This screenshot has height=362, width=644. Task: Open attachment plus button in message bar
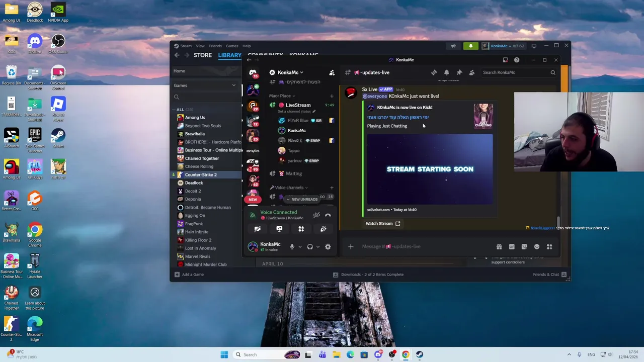(x=351, y=247)
